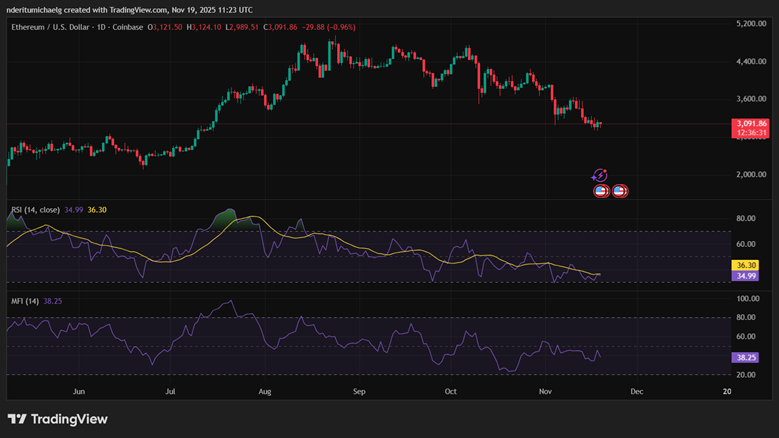
Task: Click the Dec label on time axis
Action: point(636,394)
